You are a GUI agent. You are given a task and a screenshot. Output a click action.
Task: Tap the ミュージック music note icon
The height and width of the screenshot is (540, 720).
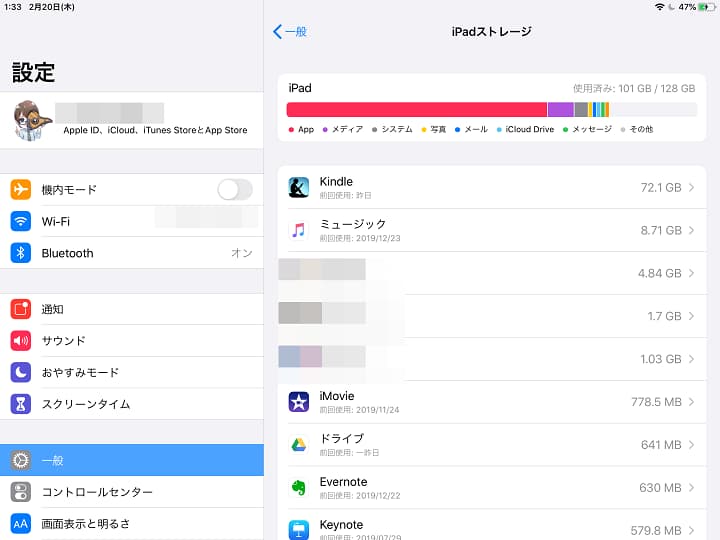(298, 230)
